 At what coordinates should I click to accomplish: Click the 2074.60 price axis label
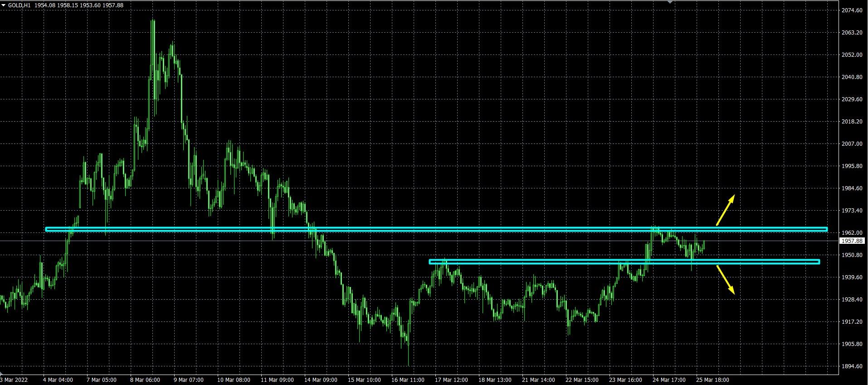pos(852,10)
